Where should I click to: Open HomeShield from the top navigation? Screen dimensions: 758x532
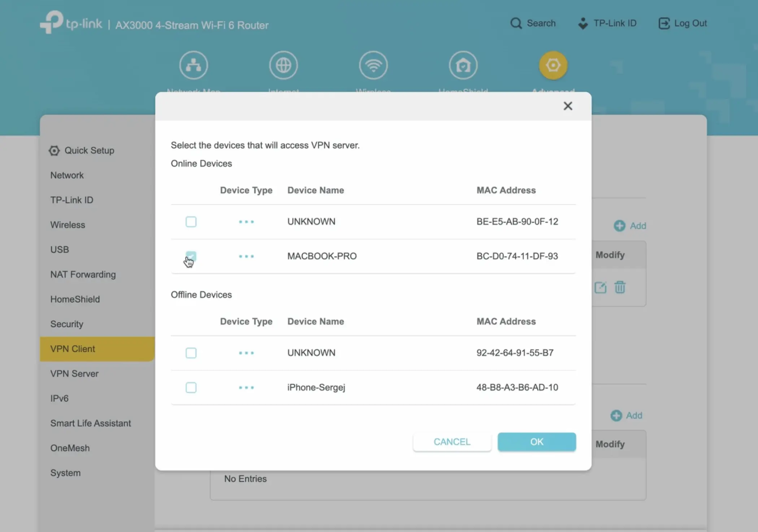463,65
